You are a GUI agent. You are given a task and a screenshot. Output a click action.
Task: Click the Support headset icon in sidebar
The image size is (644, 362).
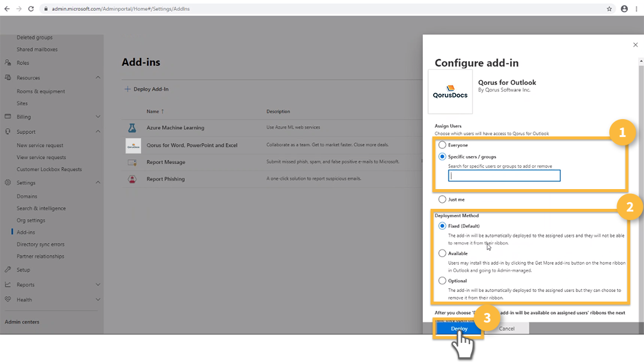[8, 132]
